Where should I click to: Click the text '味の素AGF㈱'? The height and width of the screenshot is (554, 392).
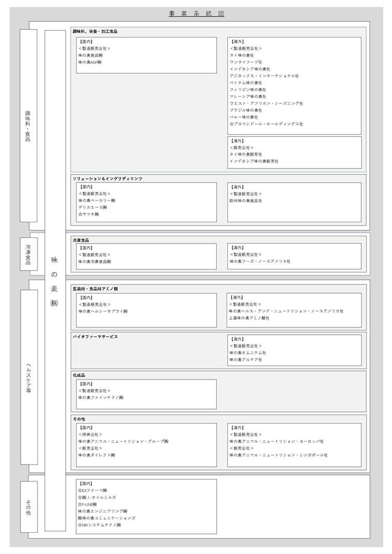(90, 62)
